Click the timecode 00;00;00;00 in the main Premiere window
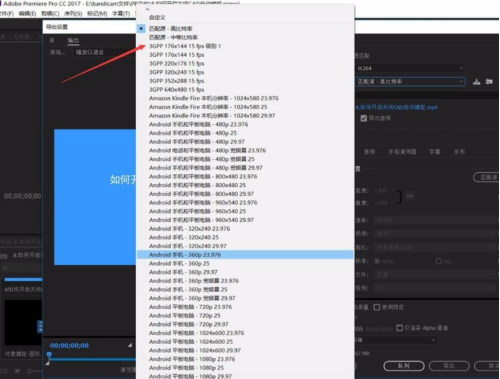Screen dimensions: 500x379 click(x=22, y=196)
